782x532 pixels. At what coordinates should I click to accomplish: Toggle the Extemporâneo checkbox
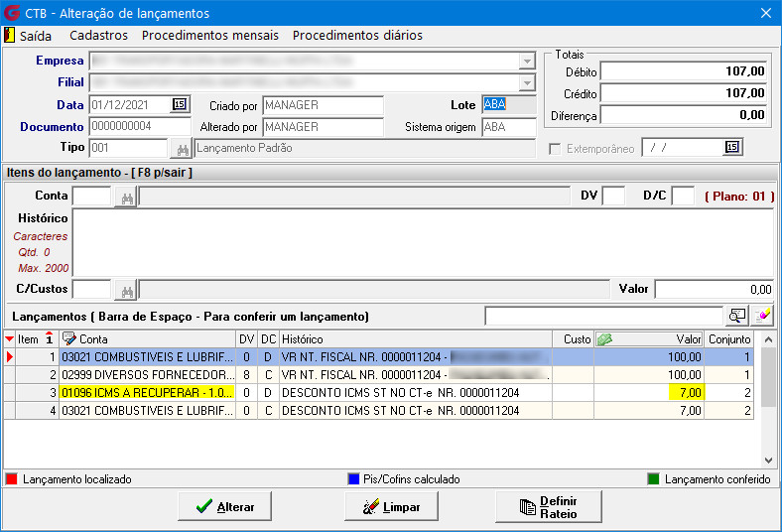pos(555,149)
